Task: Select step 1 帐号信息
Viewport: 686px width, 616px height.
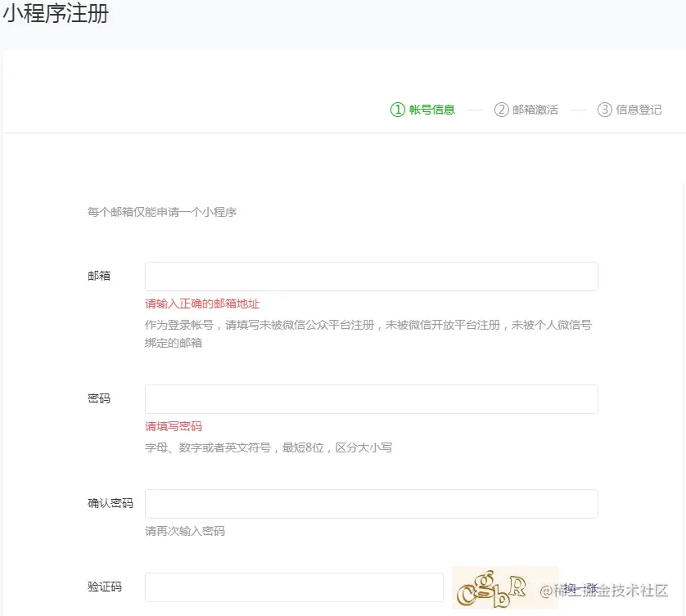Action: (422, 110)
